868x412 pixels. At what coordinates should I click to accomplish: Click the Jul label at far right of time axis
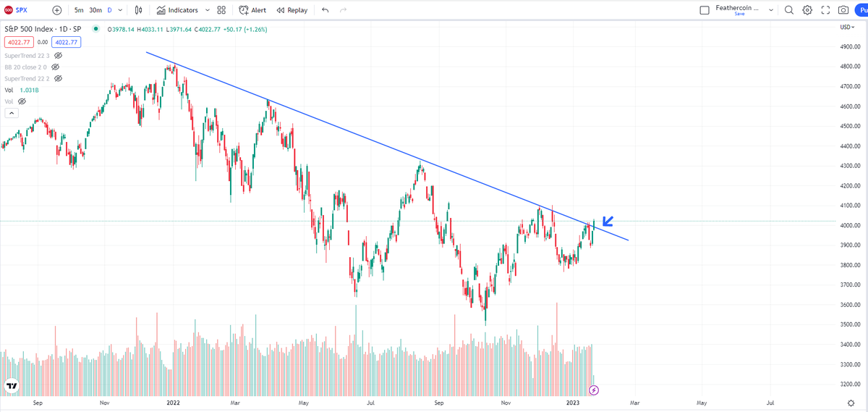coord(770,402)
